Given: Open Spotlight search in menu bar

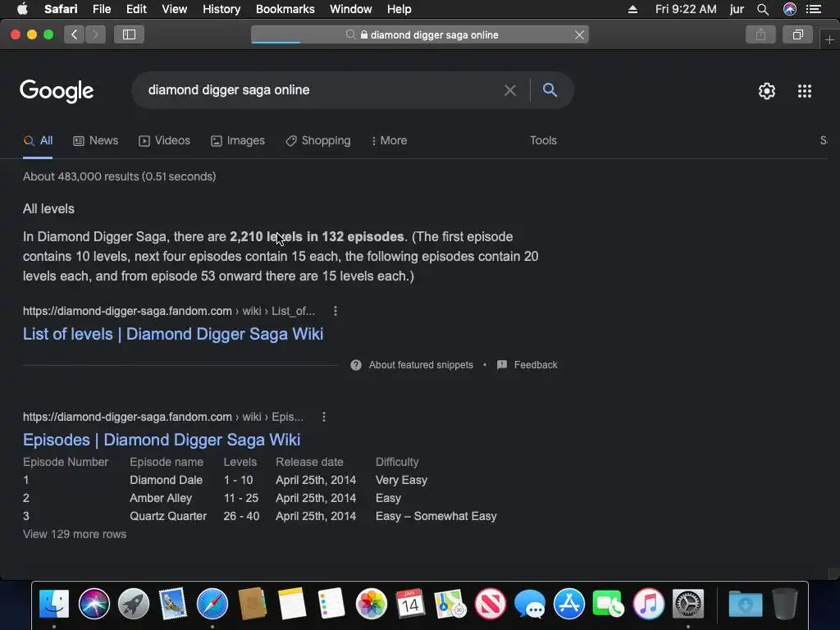Looking at the screenshot, I should pos(763,9).
